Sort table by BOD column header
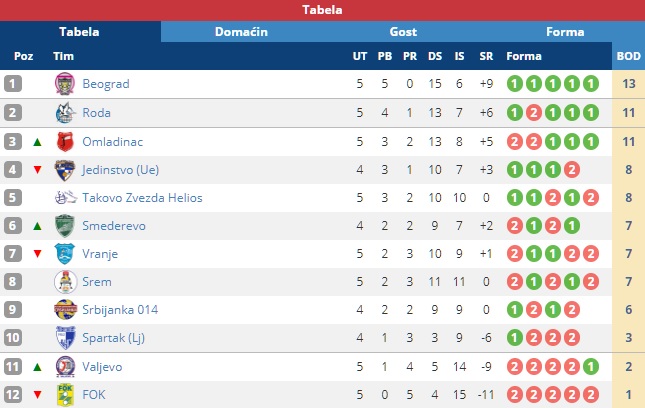The width and height of the screenshot is (645, 408). 628,56
